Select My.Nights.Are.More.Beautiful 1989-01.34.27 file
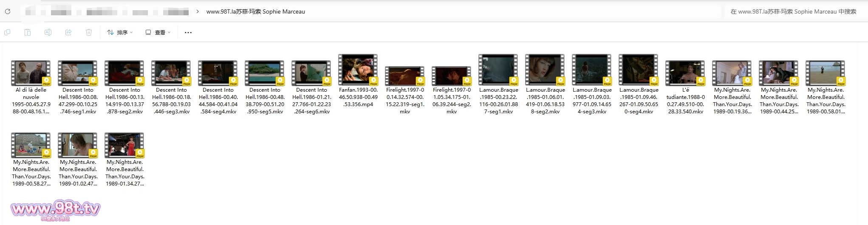 click(124, 145)
